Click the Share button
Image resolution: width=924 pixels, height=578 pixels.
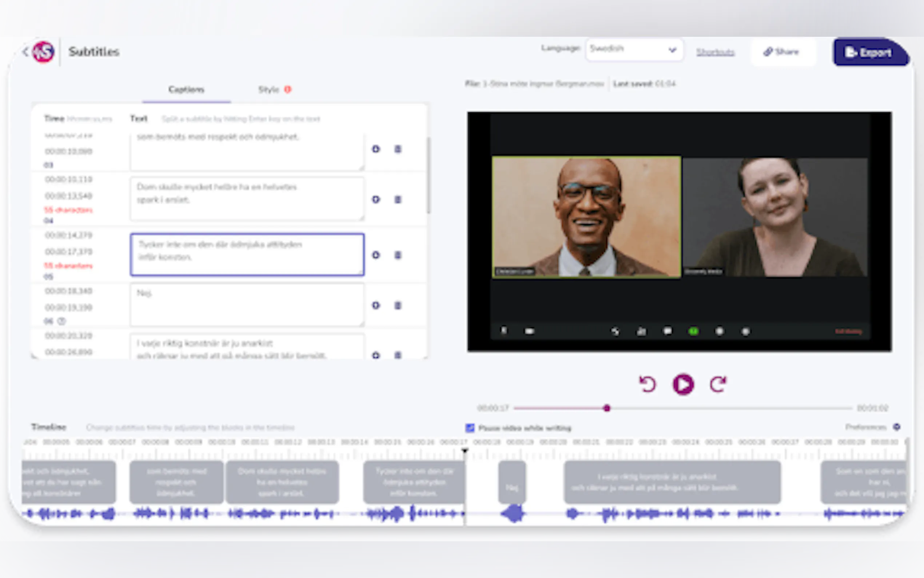(781, 52)
